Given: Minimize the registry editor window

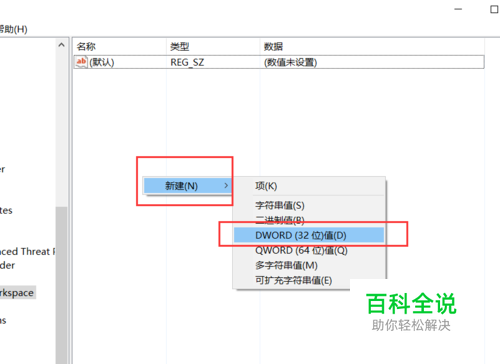Looking at the screenshot, I should point(458,9).
